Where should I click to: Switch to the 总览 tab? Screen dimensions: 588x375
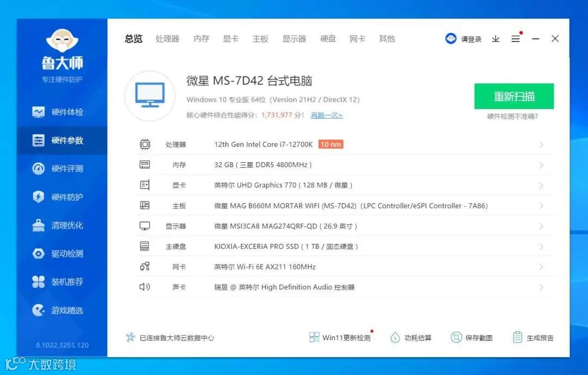133,39
